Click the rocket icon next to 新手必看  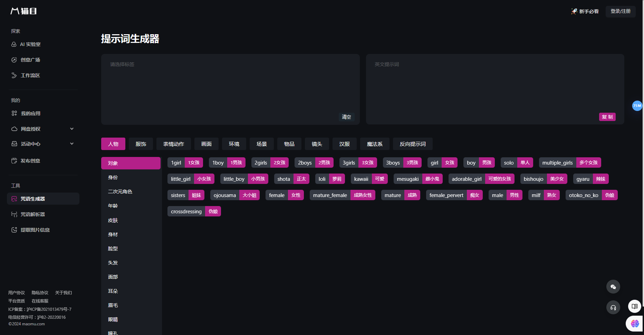coord(574,11)
